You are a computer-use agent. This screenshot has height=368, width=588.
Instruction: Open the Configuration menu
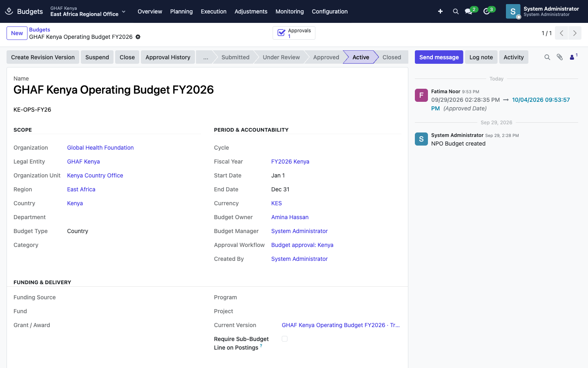click(x=330, y=11)
